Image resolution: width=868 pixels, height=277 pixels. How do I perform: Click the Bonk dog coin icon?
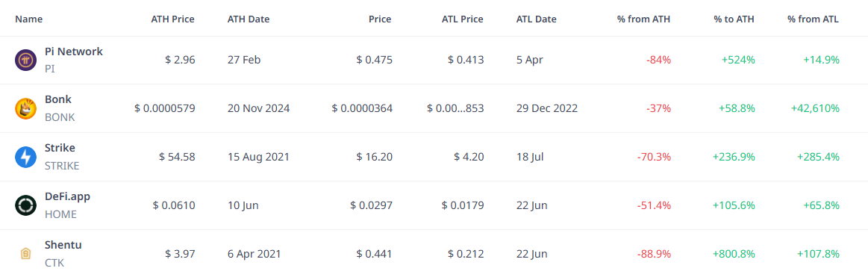tap(25, 108)
